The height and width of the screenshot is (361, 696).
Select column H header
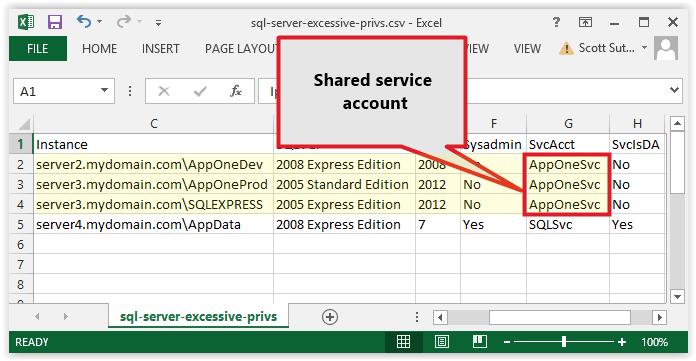(637, 124)
